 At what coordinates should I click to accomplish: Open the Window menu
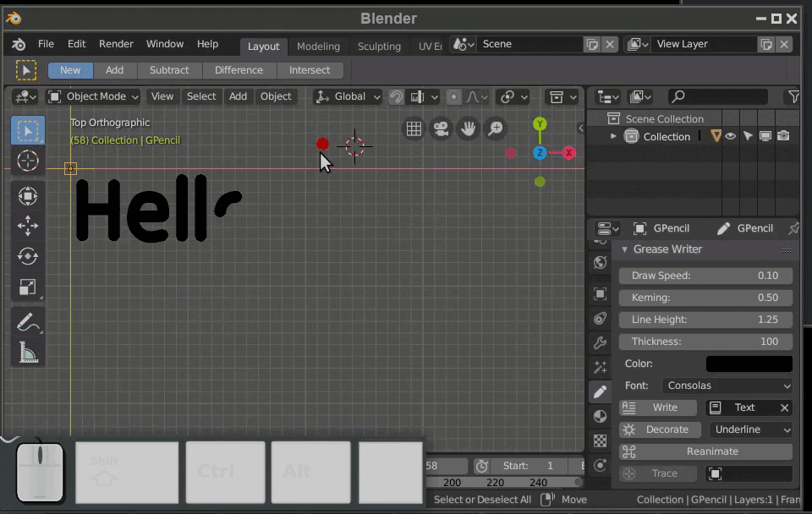tap(165, 44)
